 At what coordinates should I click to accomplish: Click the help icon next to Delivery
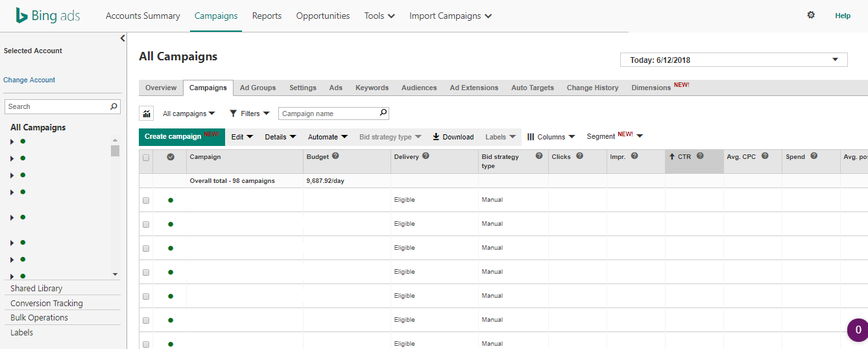(x=426, y=156)
